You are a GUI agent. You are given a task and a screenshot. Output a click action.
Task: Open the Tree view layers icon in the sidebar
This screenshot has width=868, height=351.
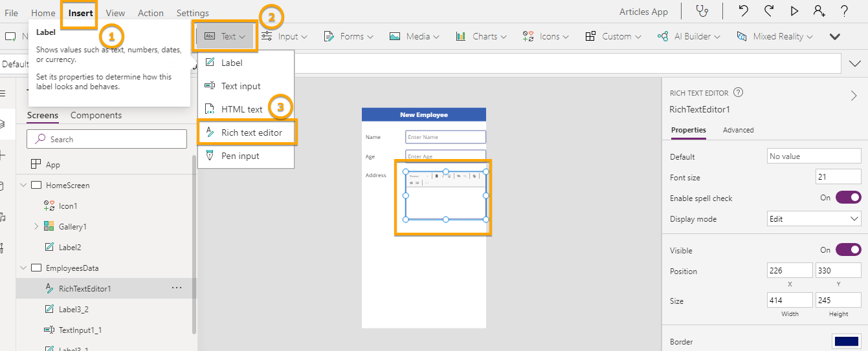3,124
